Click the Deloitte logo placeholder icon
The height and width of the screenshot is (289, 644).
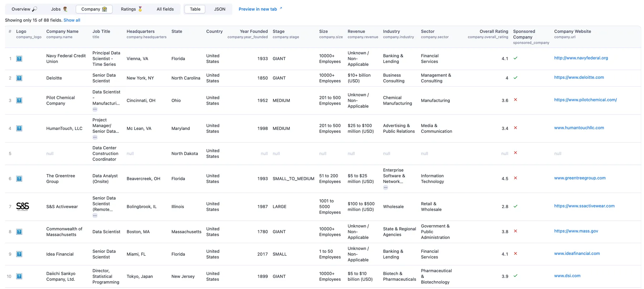click(x=19, y=78)
